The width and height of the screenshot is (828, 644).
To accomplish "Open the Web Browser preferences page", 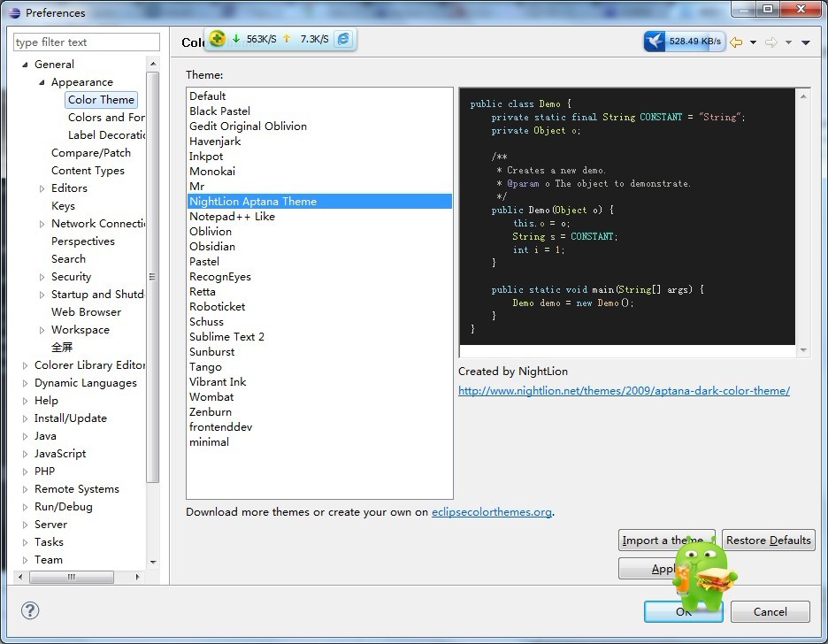I will [86, 312].
